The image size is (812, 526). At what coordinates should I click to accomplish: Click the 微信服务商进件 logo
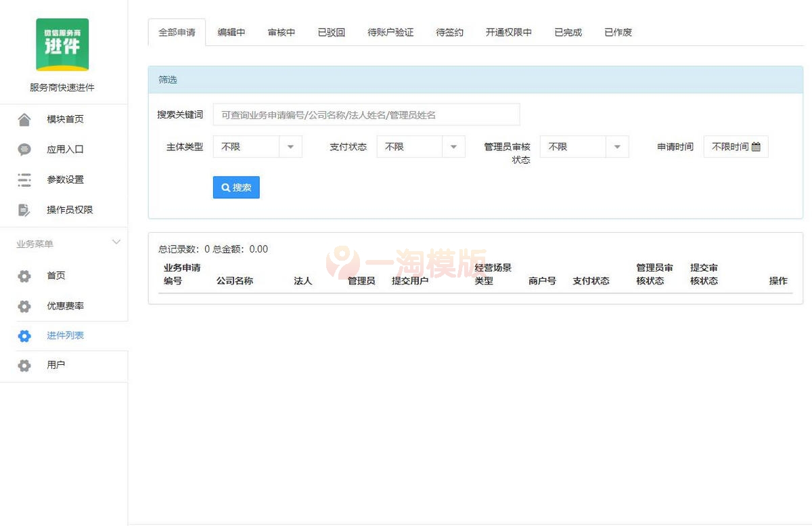[62, 45]
